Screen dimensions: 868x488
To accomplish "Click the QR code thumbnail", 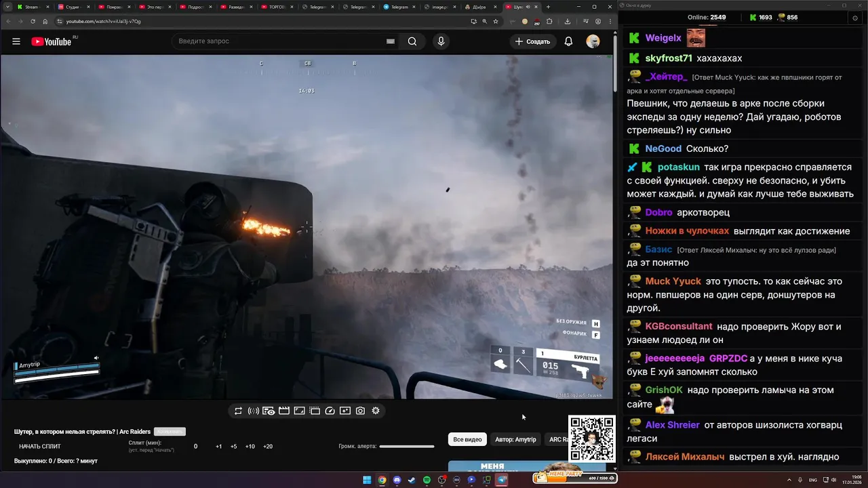I will click(591, 439).
